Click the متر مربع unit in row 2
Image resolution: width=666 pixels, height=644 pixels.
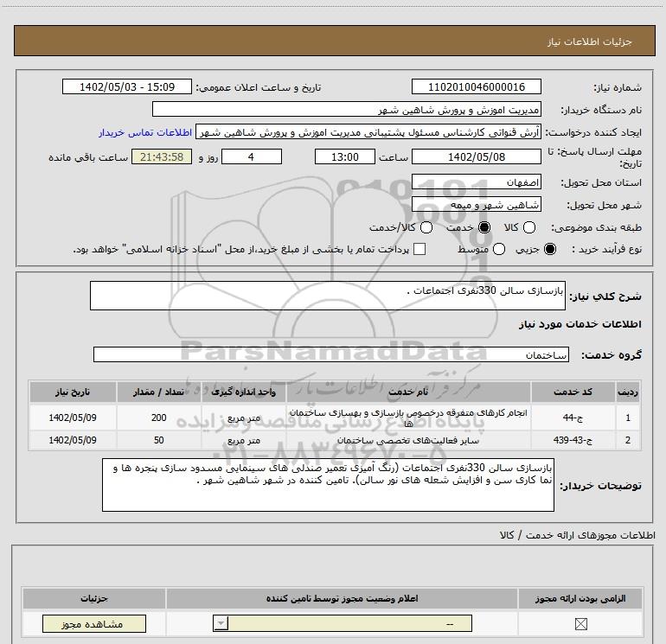pos(243,440)
